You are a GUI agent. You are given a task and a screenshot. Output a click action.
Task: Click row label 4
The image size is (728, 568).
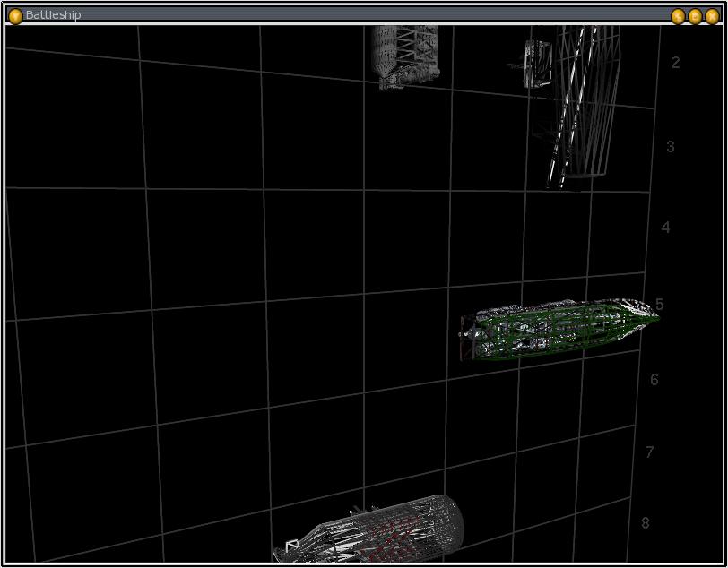665,228
